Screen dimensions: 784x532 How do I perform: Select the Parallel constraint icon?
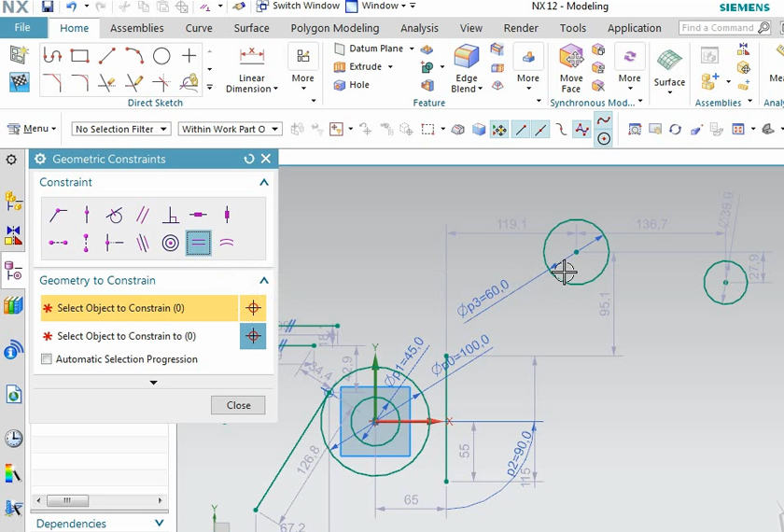click(x=143, y=216)
